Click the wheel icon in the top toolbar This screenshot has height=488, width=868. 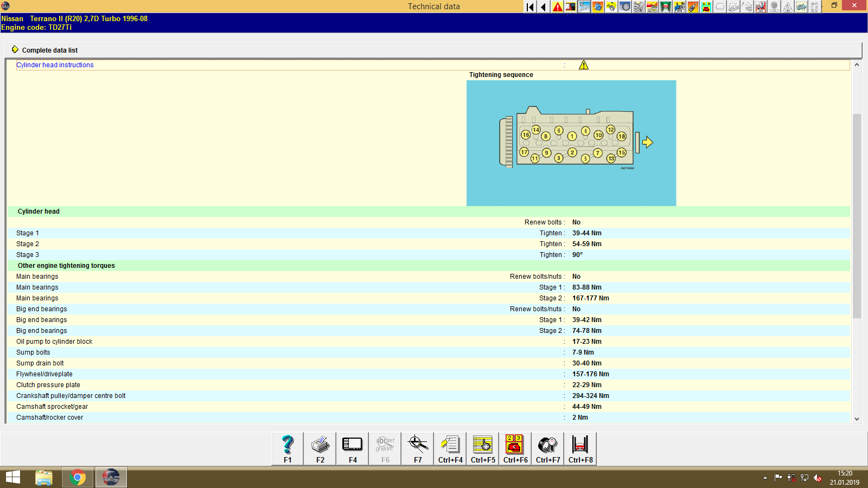tap(625, 7)
